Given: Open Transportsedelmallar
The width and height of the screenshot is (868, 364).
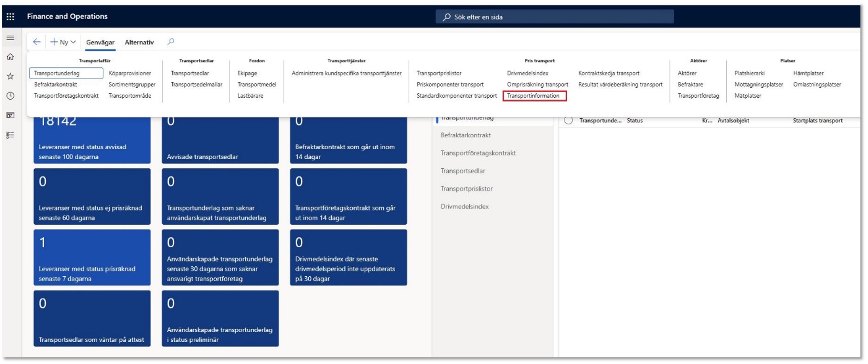Looking at the screenshot, I should [197, 84].
